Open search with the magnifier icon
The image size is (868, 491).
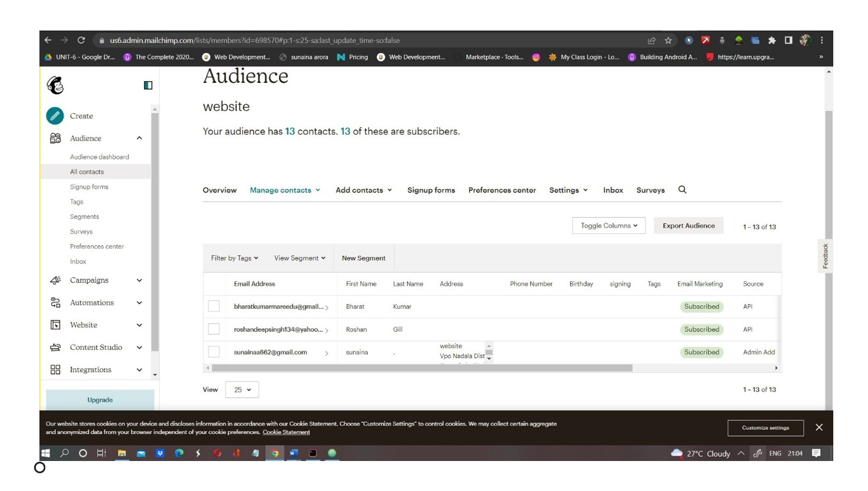682,190
